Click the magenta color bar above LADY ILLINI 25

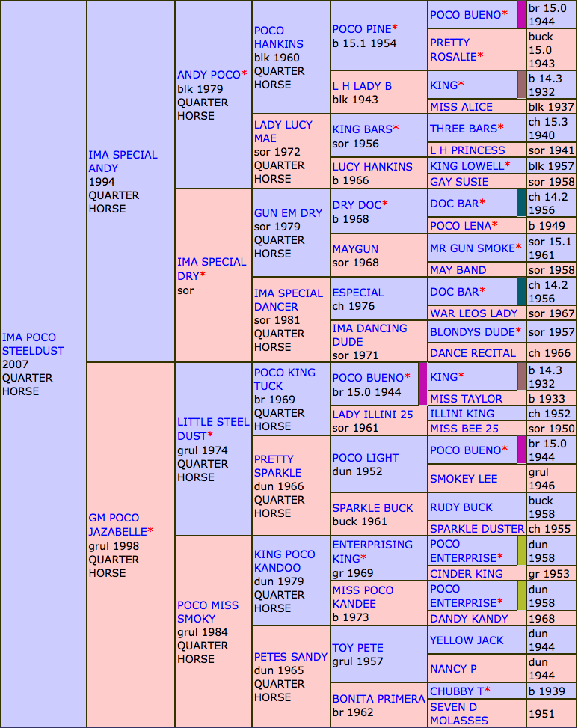click(422, 384)
